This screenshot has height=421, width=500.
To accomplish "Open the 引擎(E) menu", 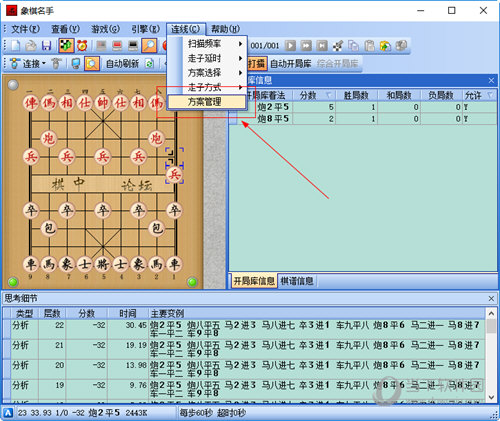I will [x=146, y=29].
